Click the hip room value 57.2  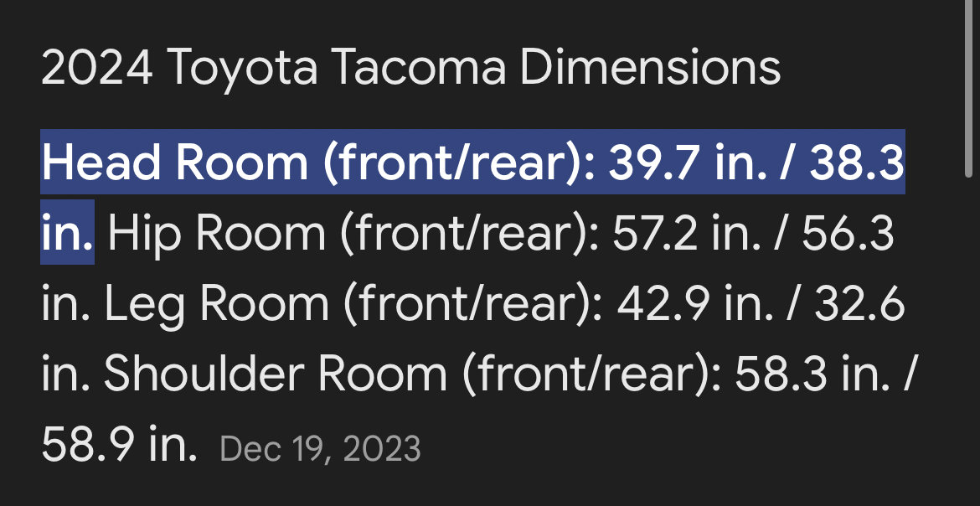point(655,233)
